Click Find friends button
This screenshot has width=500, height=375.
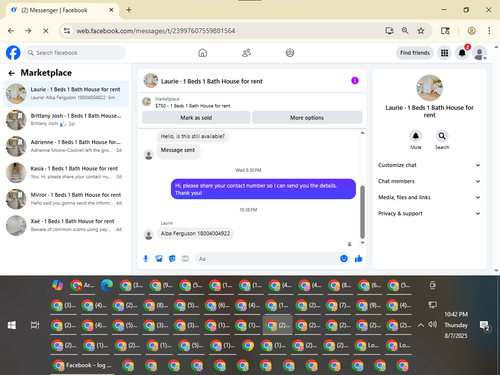point(415,53)
